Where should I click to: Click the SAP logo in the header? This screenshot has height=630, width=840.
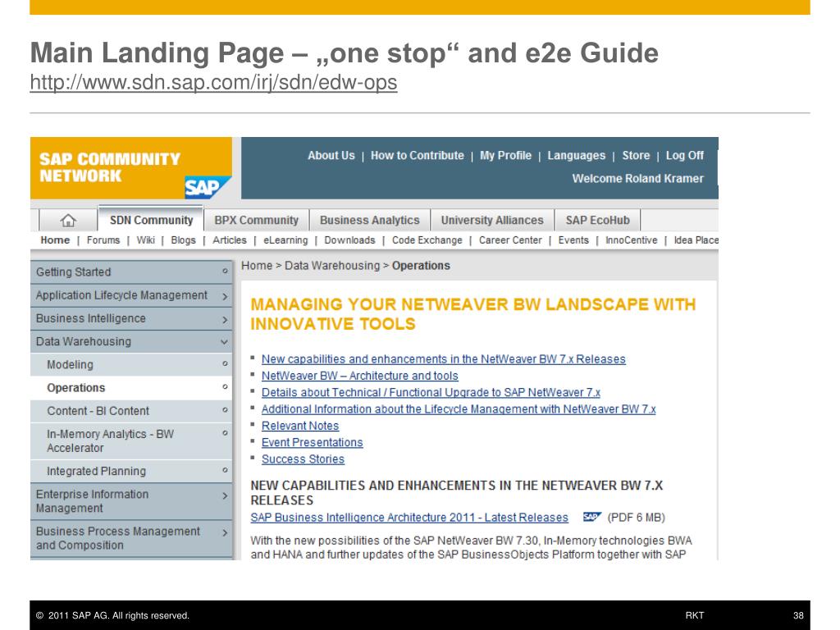[207, 187]
